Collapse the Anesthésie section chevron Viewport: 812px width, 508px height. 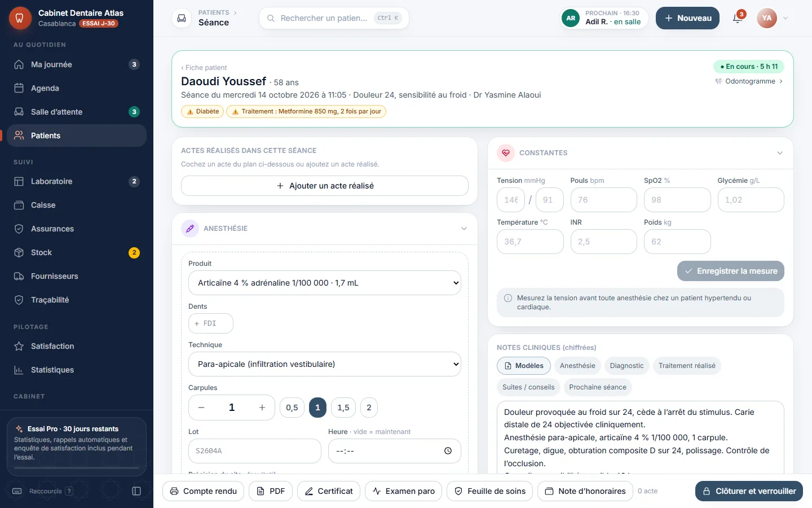(x=464, y=229)
